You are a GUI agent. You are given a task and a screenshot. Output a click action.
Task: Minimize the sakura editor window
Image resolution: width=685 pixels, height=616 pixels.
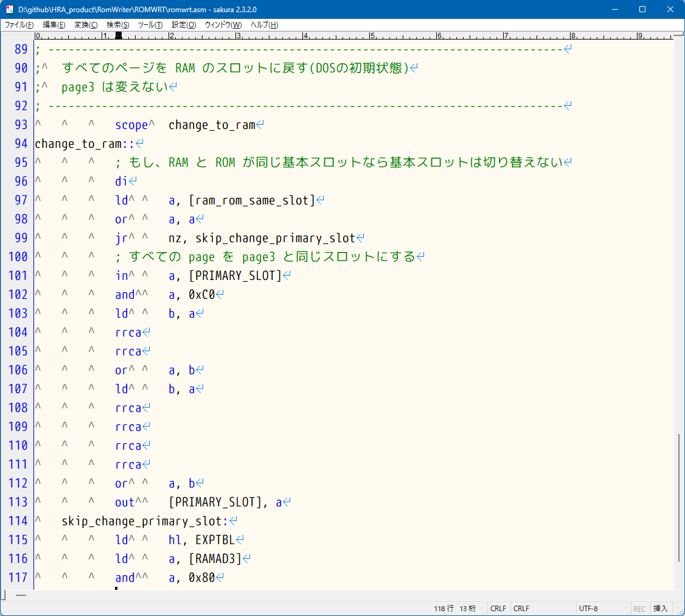point(614,9)
